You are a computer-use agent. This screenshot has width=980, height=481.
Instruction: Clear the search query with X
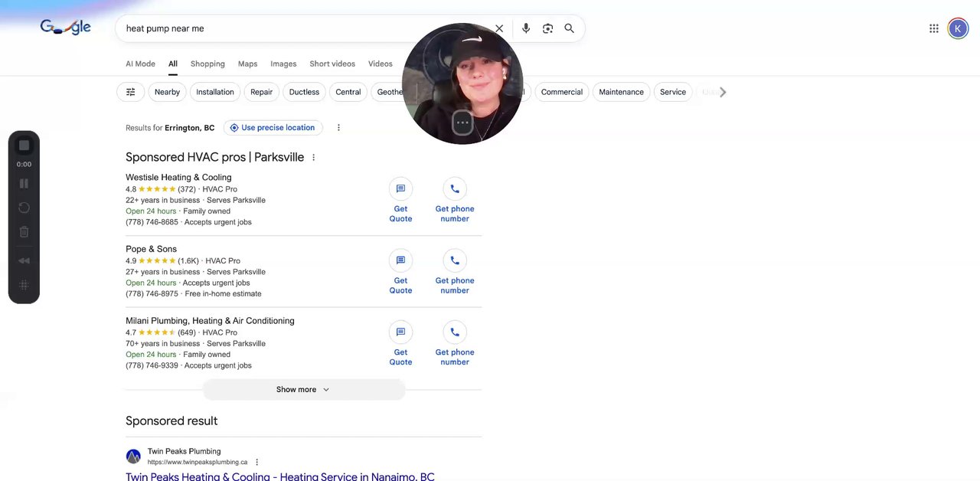click(499, 28)
